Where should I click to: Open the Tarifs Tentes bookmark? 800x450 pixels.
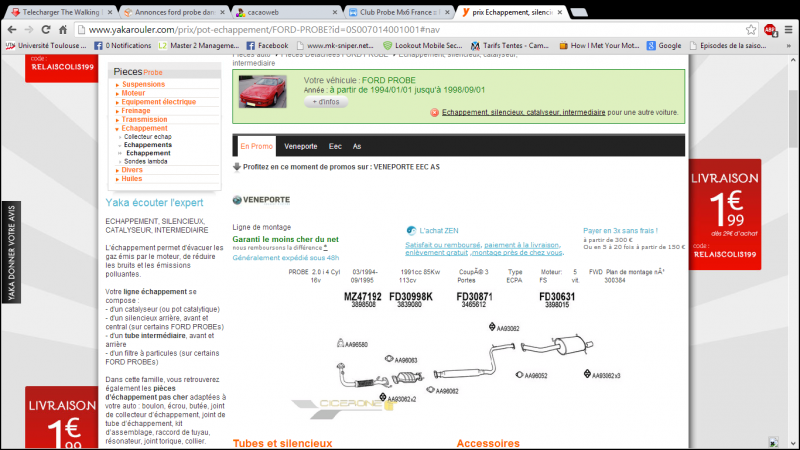[510, 45]
